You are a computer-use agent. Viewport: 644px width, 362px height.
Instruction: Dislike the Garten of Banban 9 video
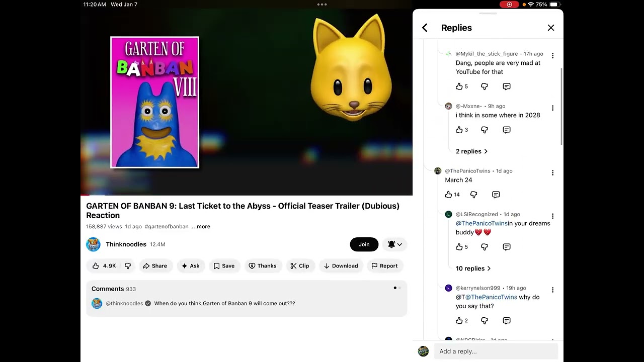coord(128,266)
